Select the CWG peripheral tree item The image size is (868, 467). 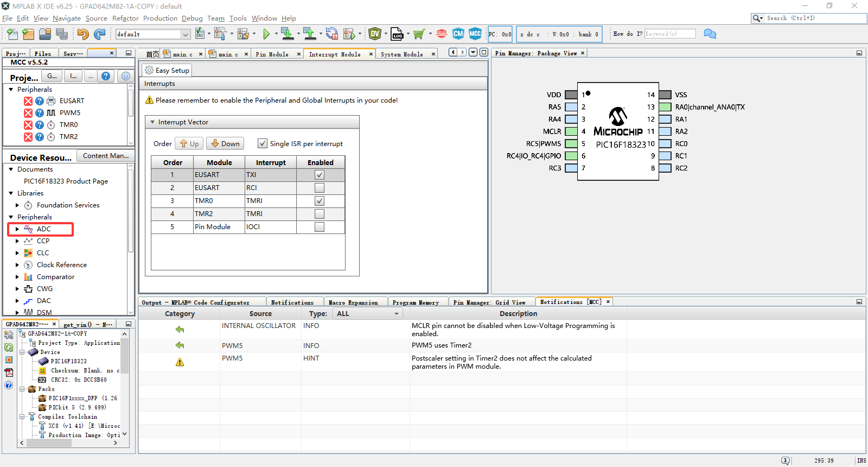(44, 289)
